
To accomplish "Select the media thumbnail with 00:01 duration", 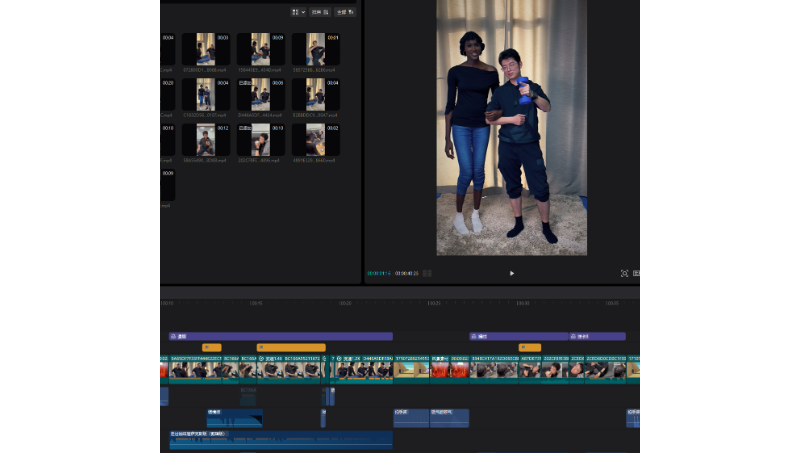I will [x=316, y=50].
